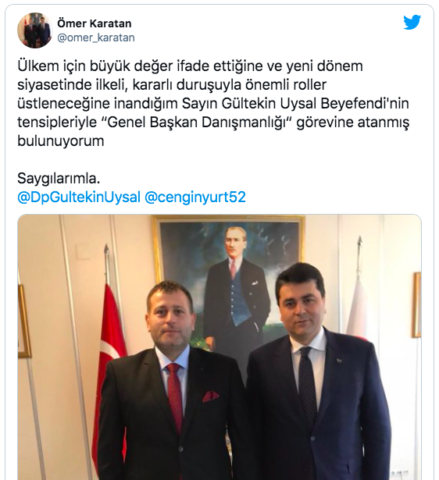Click the blue Twitter bird logo

(x=412, y=22)
